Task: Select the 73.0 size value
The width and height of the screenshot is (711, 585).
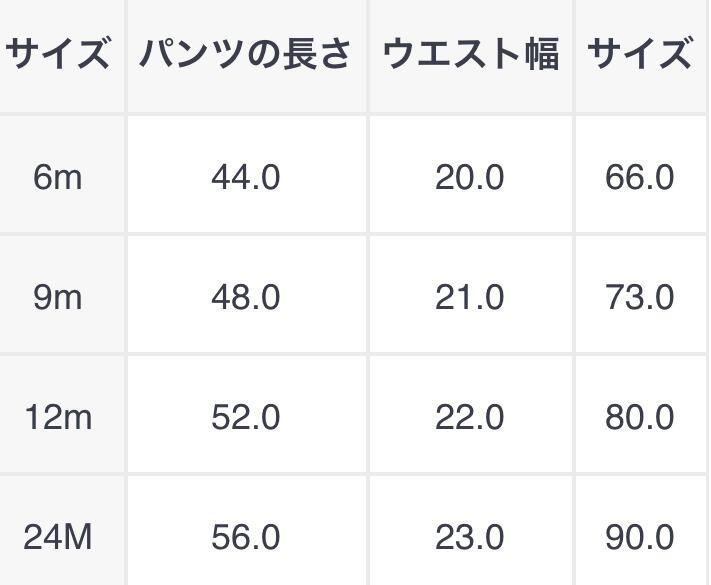Action: [x=640, y=297]
